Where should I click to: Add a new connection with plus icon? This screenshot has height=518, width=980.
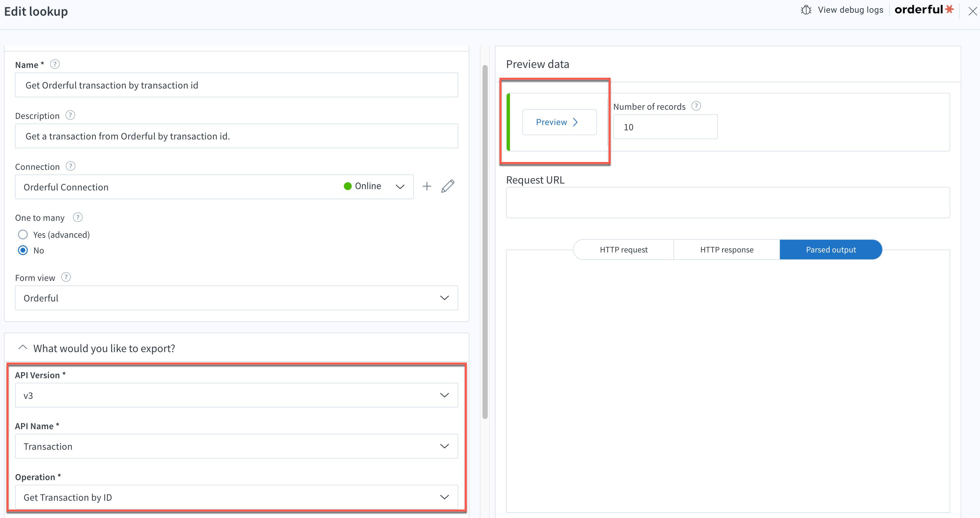point(427,186)
